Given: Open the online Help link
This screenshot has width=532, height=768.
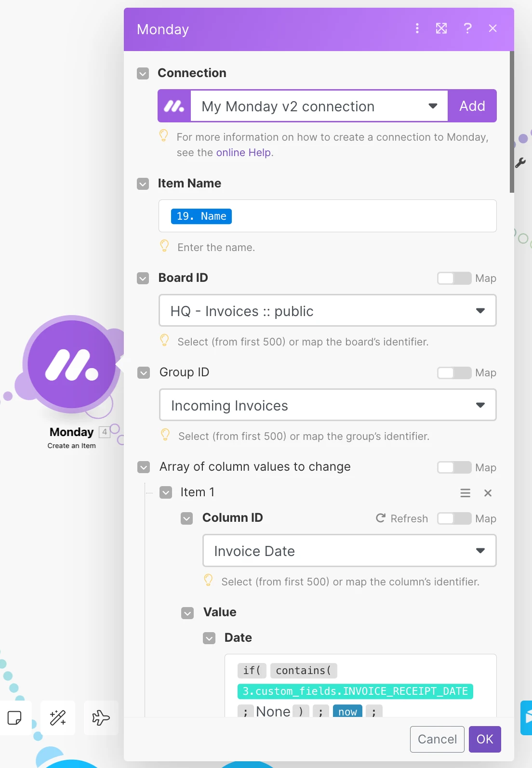Looking at the screenshot, I should pos(245,153).
